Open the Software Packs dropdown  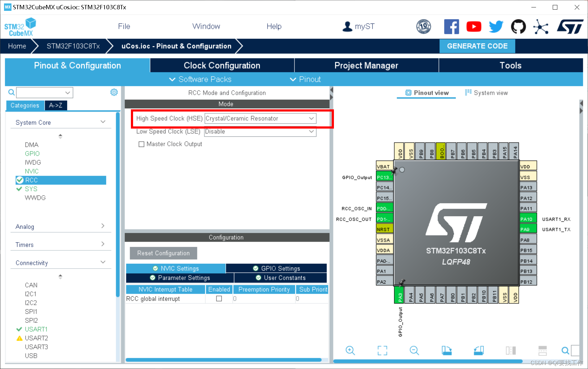(x=200, y=79)
